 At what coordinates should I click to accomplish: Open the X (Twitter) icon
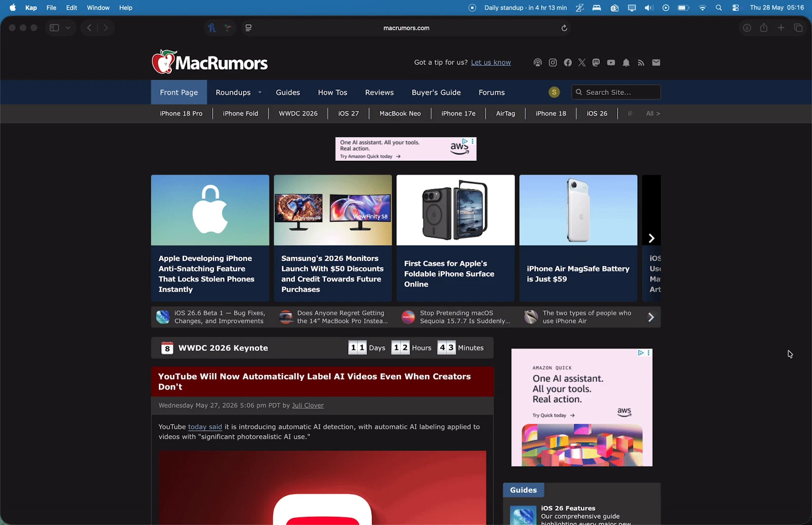582,63
